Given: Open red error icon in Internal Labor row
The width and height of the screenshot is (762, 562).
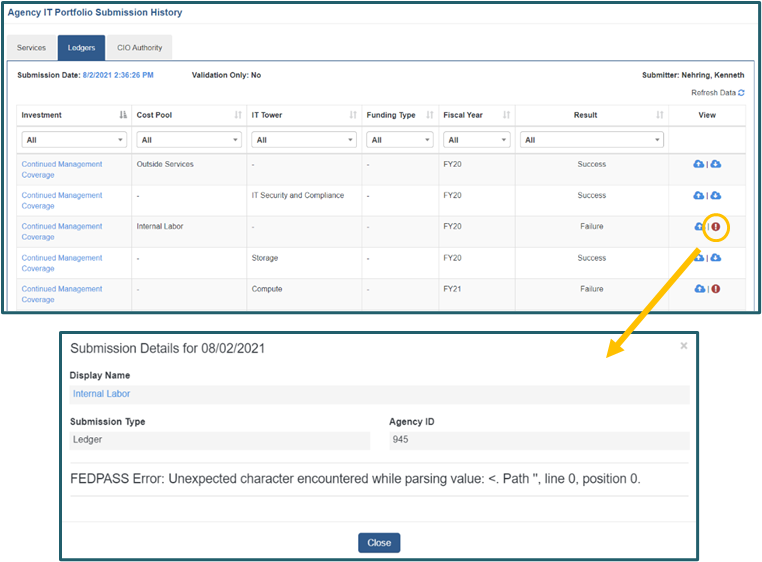Looking at the screenshot, I should [x=716, y=227].
